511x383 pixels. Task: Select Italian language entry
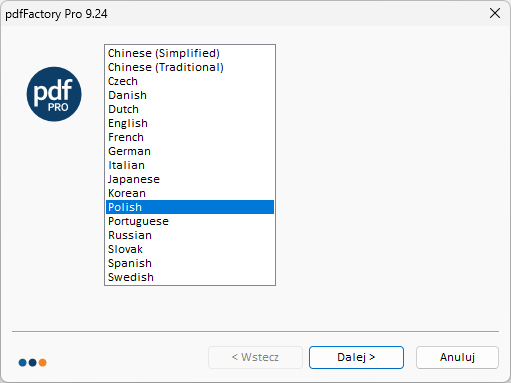coord(190,165)
